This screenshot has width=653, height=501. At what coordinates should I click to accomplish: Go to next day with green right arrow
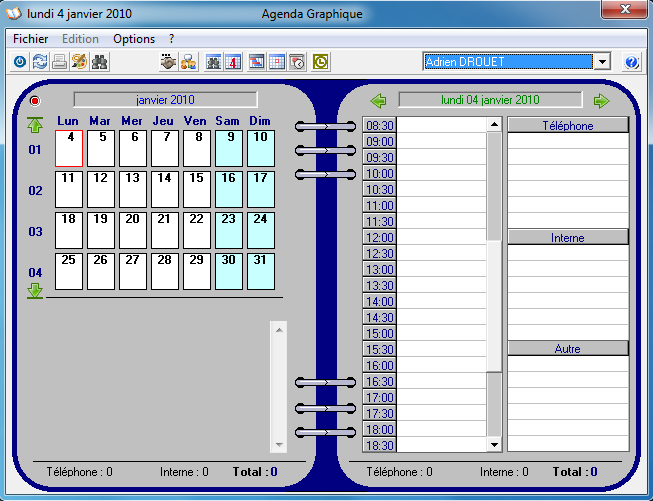point(601,100)
